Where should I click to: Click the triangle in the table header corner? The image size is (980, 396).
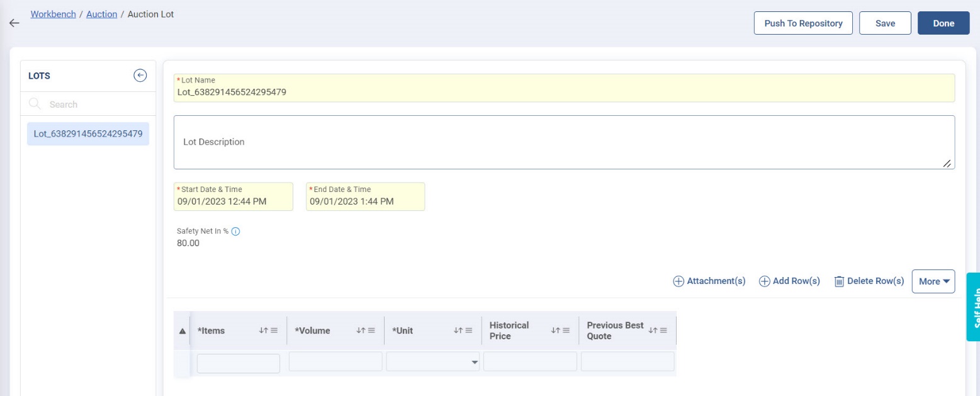pos(183,331)
